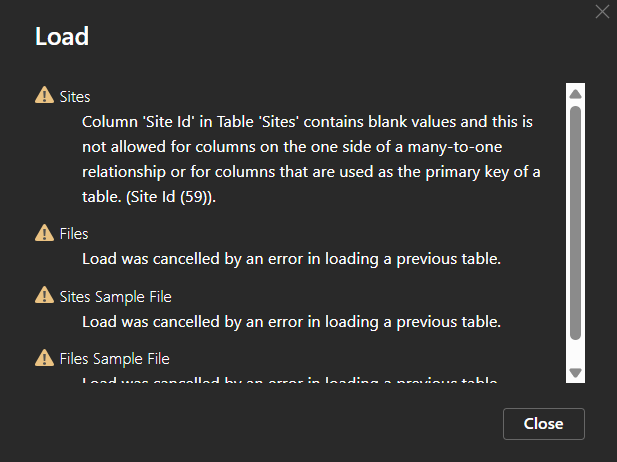Select the Files table name
Image resolution: width=617 pixels, height=462 pixels.
tap(74, 234)
